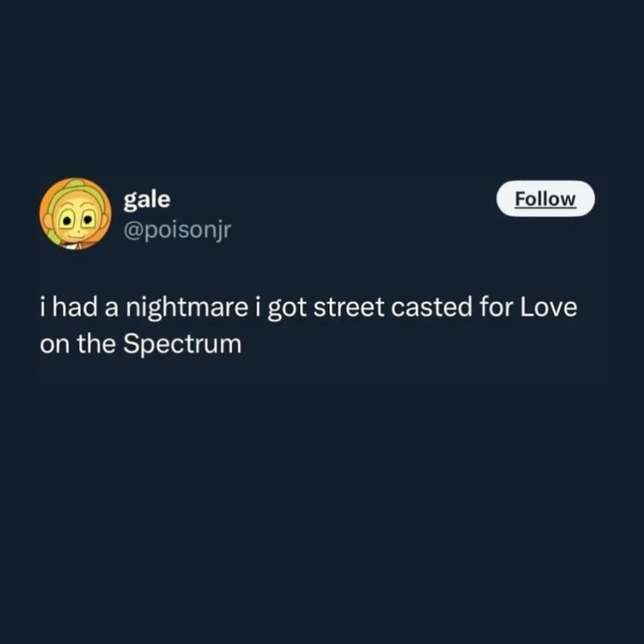This screenshot has height=644, width=644.
Task: Click the tweet's second line of text
Action: [140, 343]
